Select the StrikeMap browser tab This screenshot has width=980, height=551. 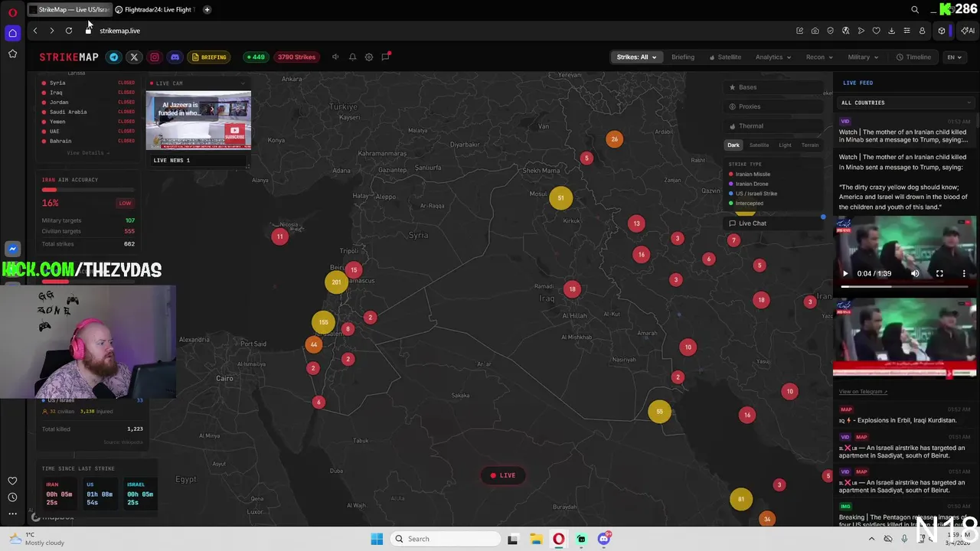coord(70,9)
